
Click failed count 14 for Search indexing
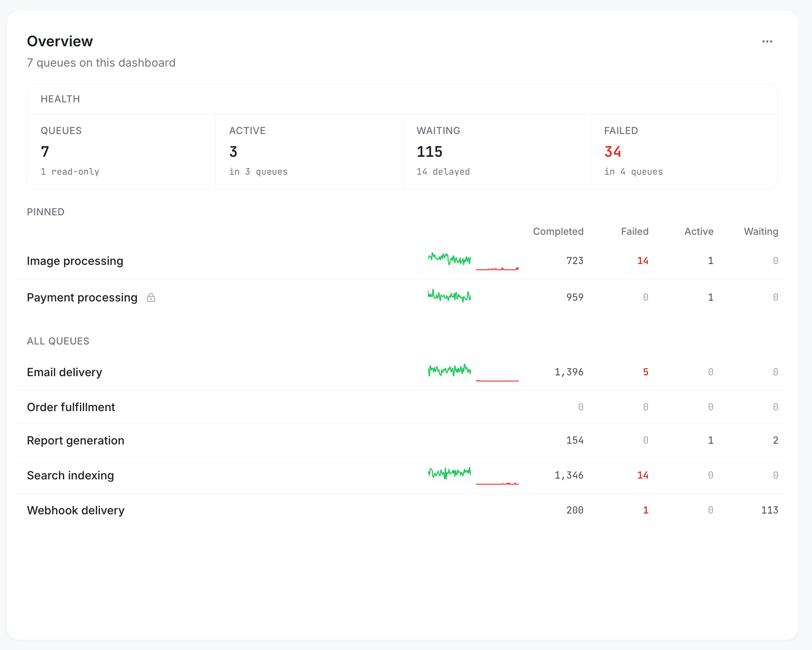(x=643, y=475)
